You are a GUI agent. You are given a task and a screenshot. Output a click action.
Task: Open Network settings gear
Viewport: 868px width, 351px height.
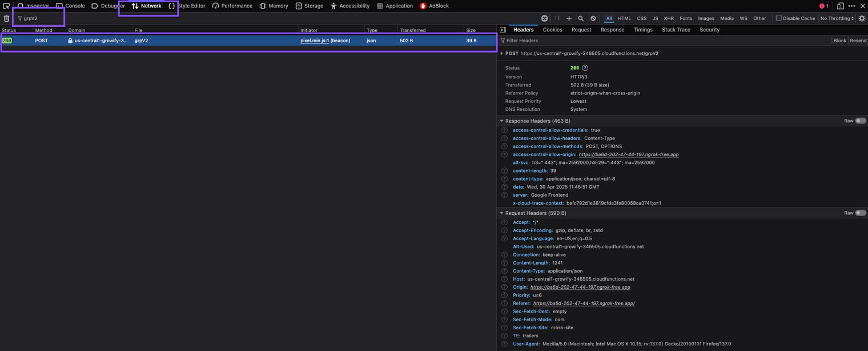tap(862, 18)
